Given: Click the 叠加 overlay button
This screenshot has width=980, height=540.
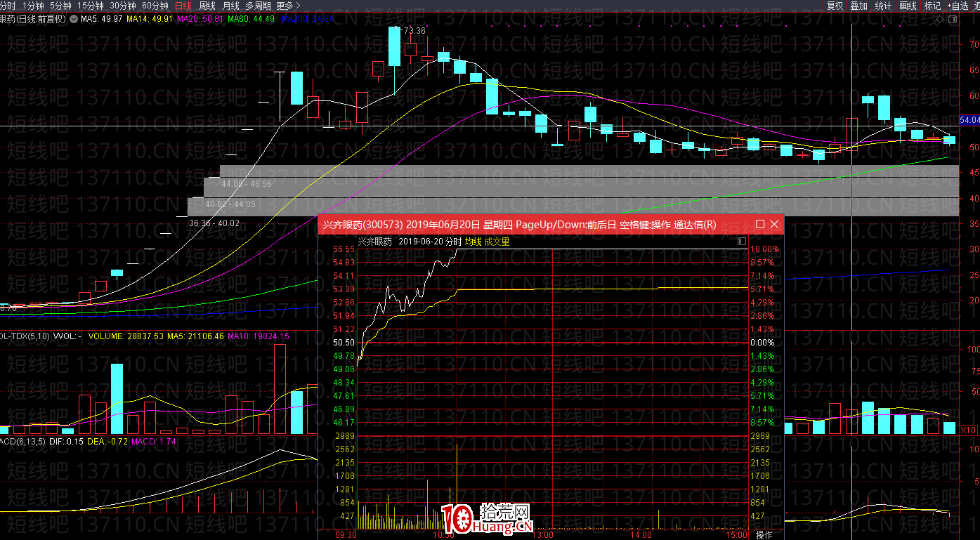Looking at the screenshot, I should click(x=858, y=5).
